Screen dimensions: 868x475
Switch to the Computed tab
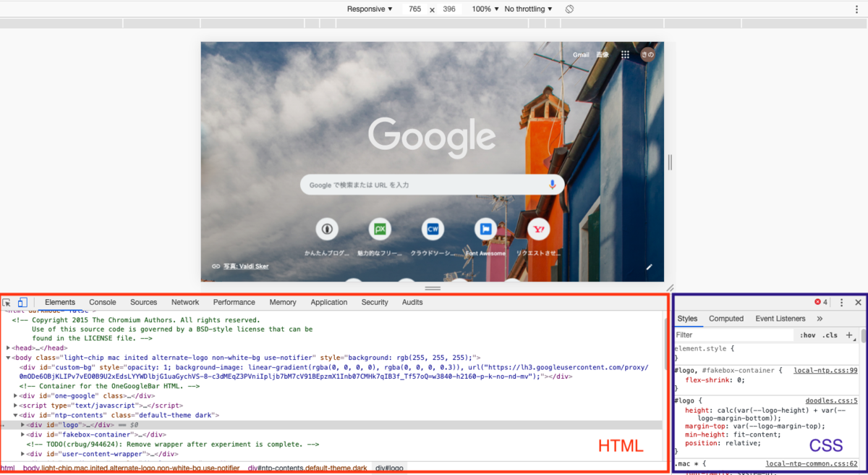click(726, 318)
